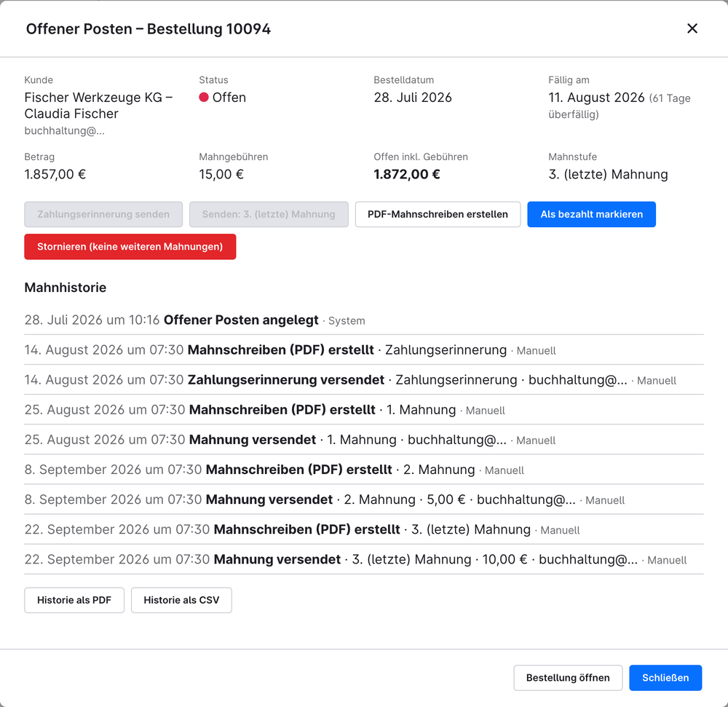Select 8. September Mahnschreiben (PDF) erstellt entry
The image size is (728, 707).
click(x=364, y=470)
